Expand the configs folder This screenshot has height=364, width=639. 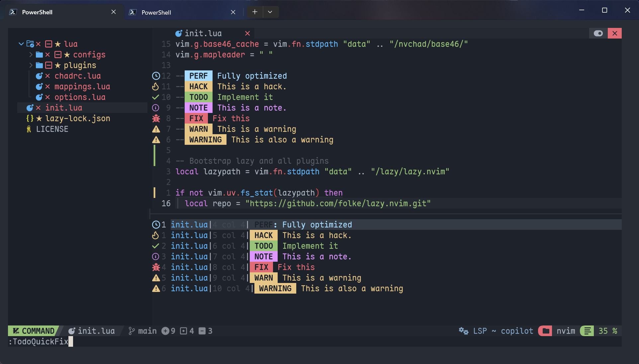31,54
